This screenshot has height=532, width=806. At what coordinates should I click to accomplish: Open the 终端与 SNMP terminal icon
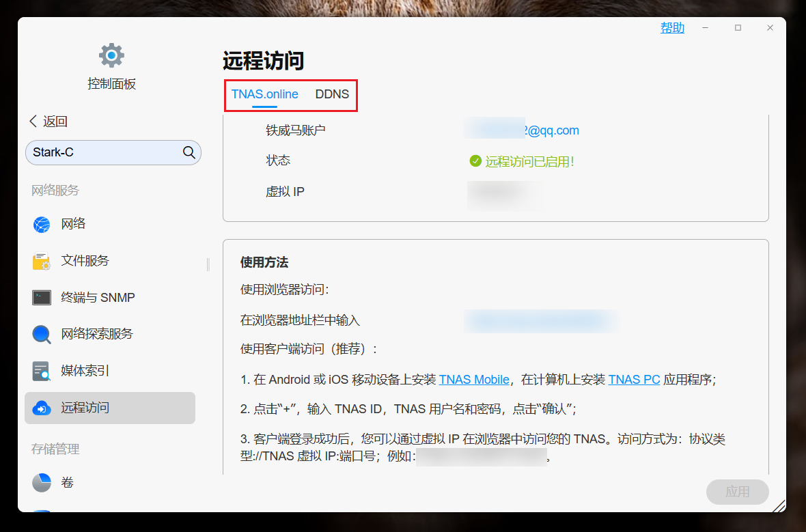42,298
